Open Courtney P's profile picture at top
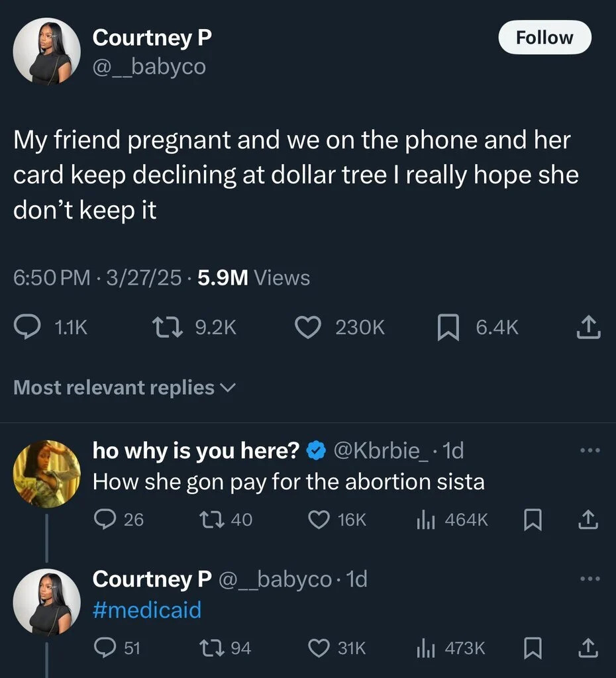This screenshot has width=616, height=678. pyautogui.click(x=47, y=50)
